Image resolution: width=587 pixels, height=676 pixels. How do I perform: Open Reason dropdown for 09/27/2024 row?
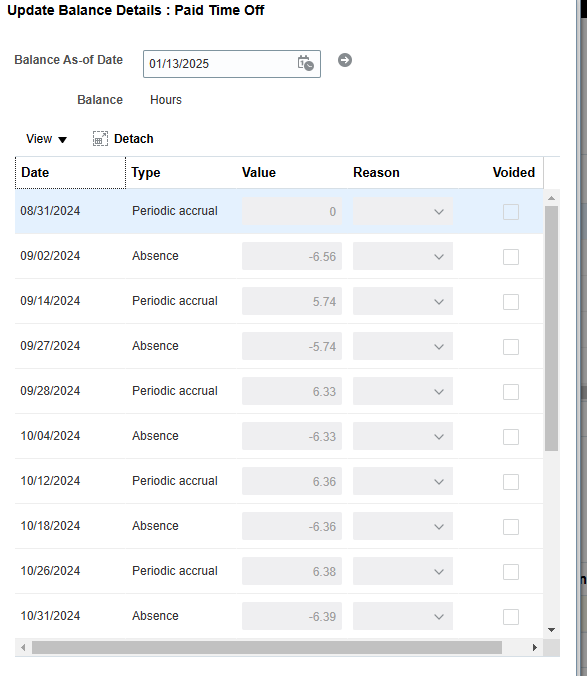(403, 346)
